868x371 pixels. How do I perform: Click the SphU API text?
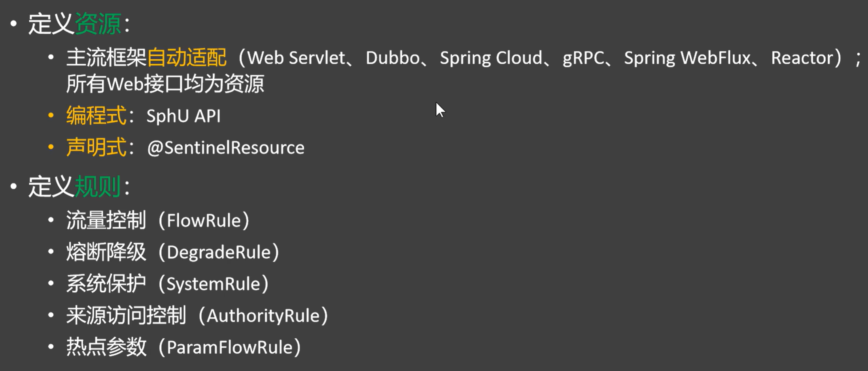183,116
